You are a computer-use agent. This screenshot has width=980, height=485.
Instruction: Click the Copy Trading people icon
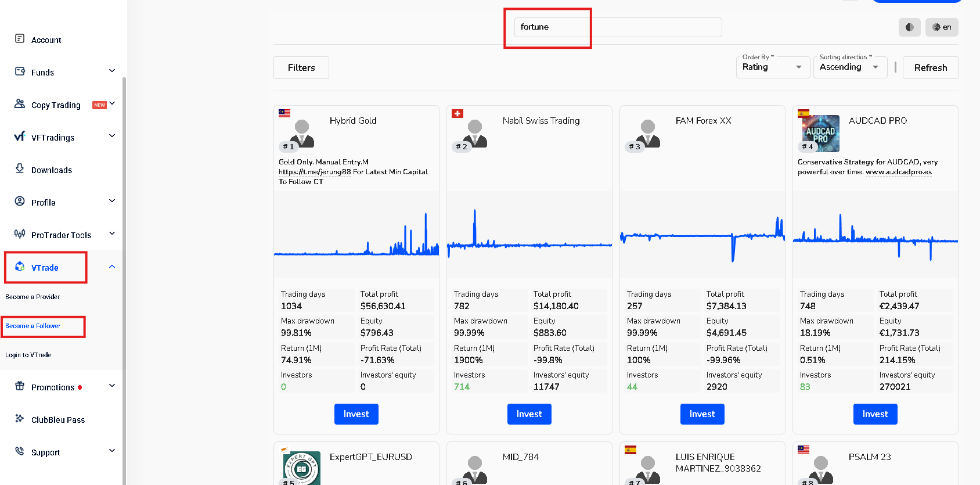20,104
